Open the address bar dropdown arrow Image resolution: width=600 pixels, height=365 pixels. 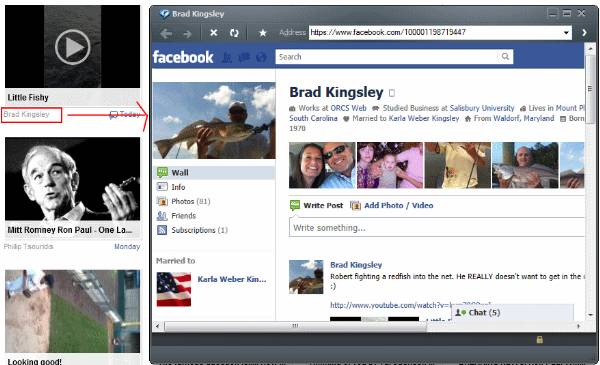point(566,33)
